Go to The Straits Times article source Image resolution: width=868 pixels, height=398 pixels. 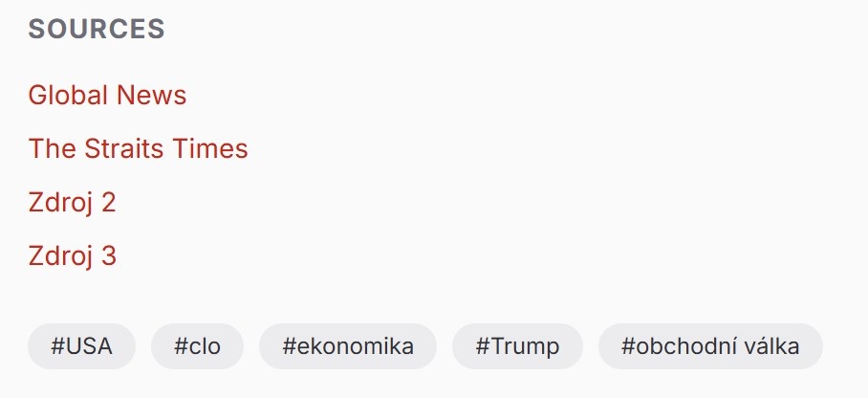click(138, 149)
